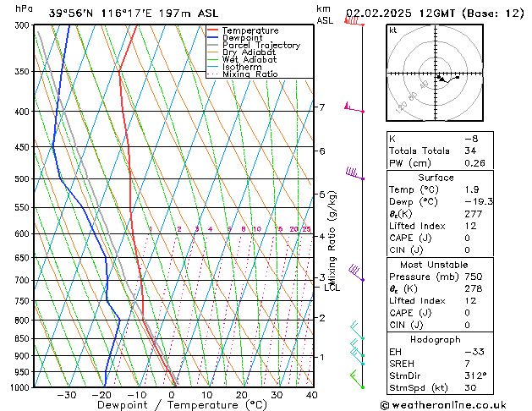Image resolution: width=532 pixels, height=411 pixels.
Task: Click the Totals Totals index row
Action: pyautogui.click(x=440, y=151)
